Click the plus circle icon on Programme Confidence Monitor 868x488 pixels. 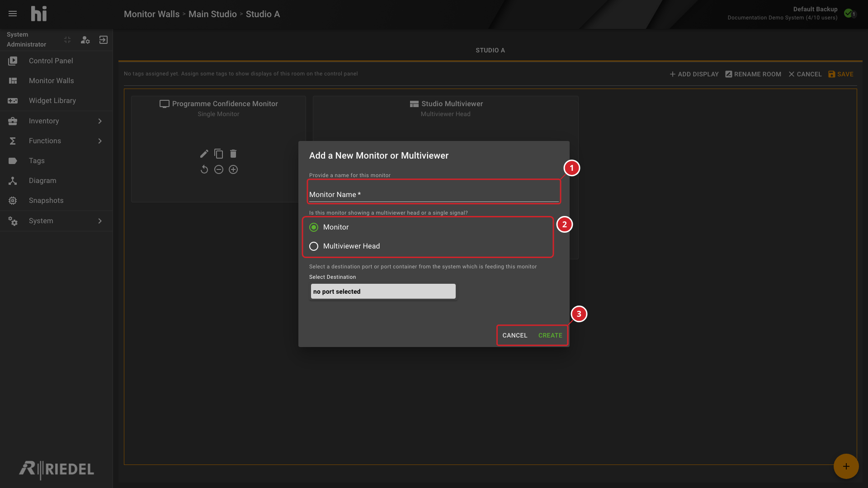tap(233, 169)
